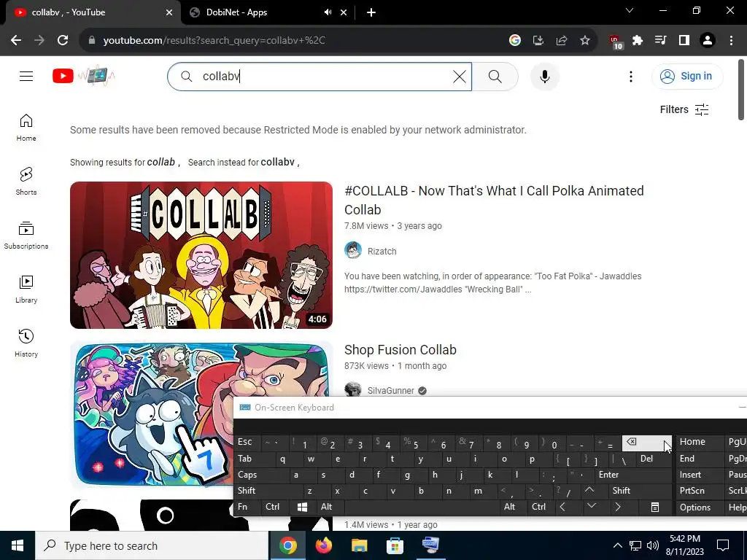Open the Chrome extensions puzzle icon

point(638,41)
